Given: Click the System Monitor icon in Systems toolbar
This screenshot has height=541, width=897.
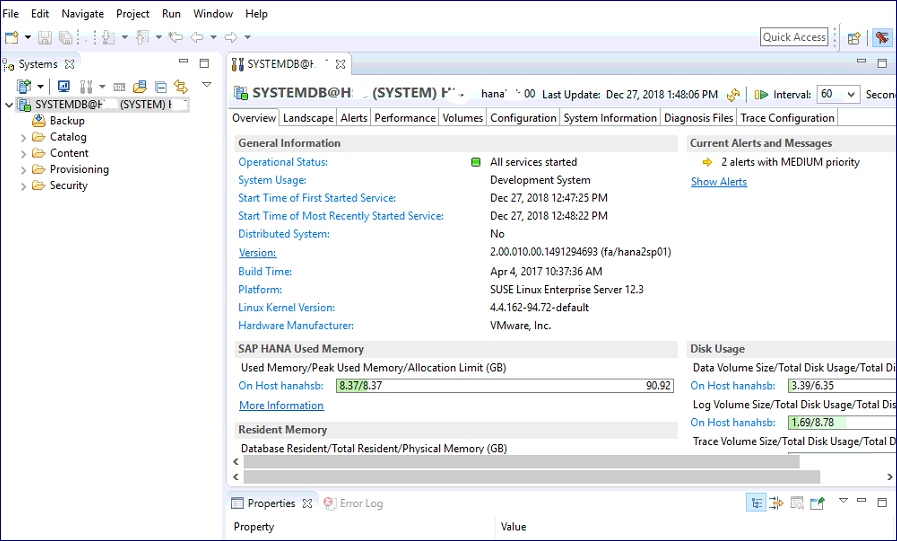Looking at the screenshot, I should point(63,86).
